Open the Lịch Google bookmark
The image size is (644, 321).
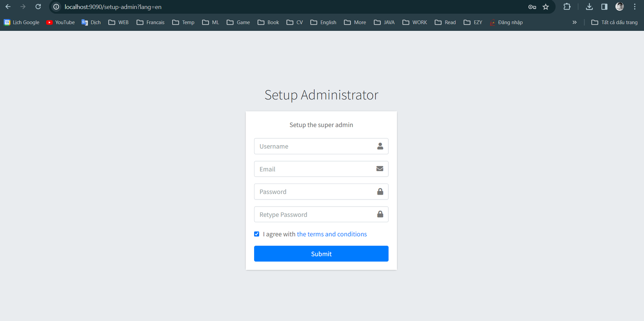(x=21, y=22)
